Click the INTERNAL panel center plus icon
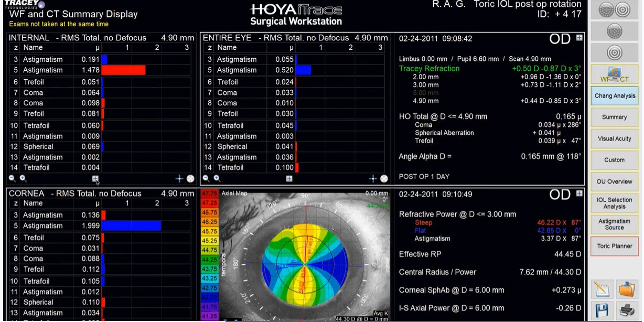 [95, 179]
